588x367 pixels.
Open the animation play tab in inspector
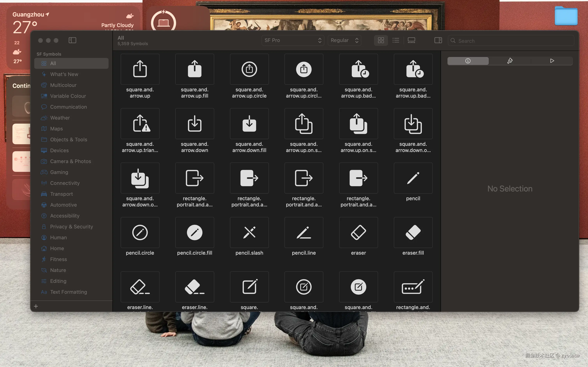coord(552,61)
